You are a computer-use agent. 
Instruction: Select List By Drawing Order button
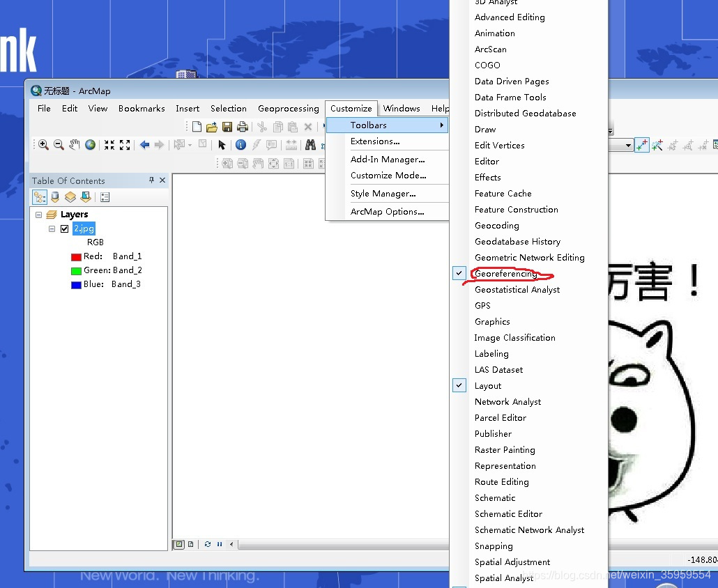(39, 197)
